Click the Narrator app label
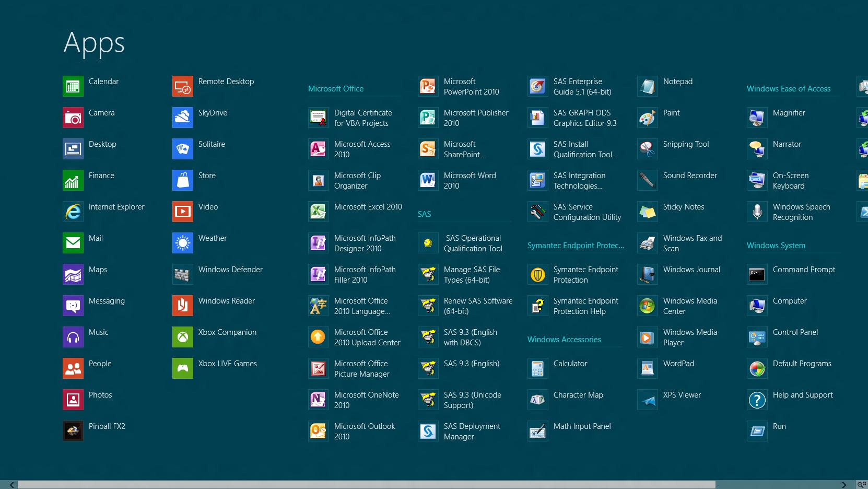Viewport: 868px width, 489px height. point(787,144)
